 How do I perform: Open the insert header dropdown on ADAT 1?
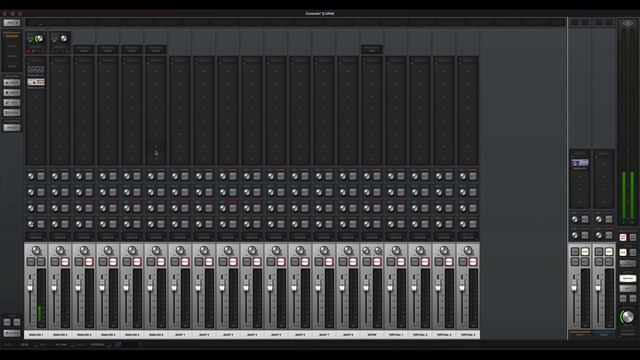click(x=180, y=60)
